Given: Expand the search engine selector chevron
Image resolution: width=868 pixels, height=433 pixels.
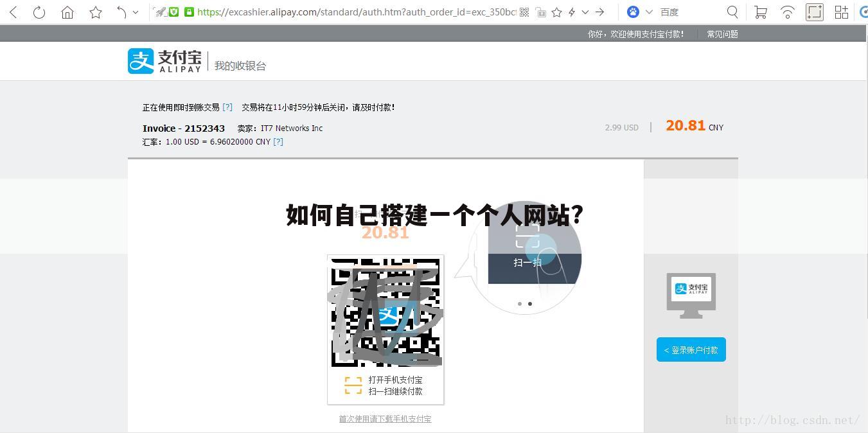Looking at the screenshot, I should point(649,12).
